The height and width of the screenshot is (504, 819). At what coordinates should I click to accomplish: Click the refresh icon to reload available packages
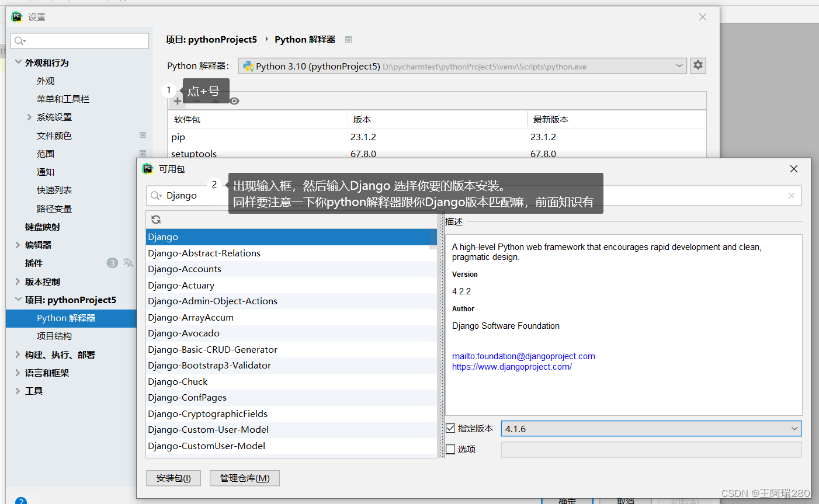point(155,220)
